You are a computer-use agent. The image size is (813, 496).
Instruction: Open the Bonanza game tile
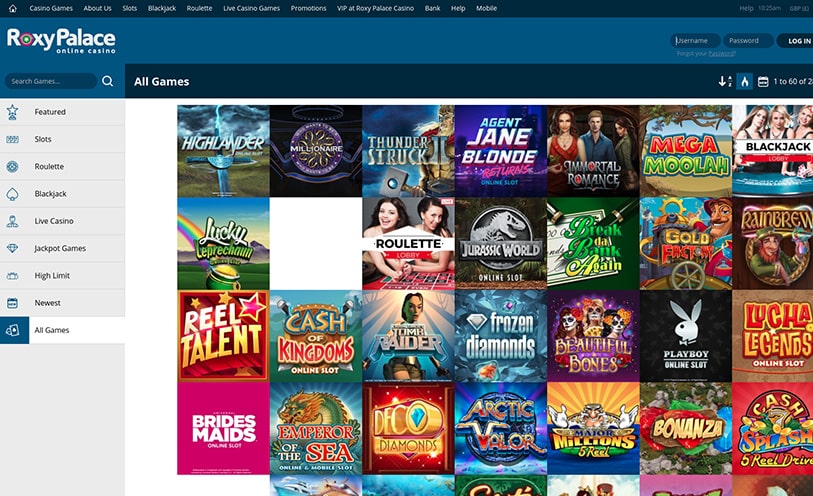tap(686, 429)
